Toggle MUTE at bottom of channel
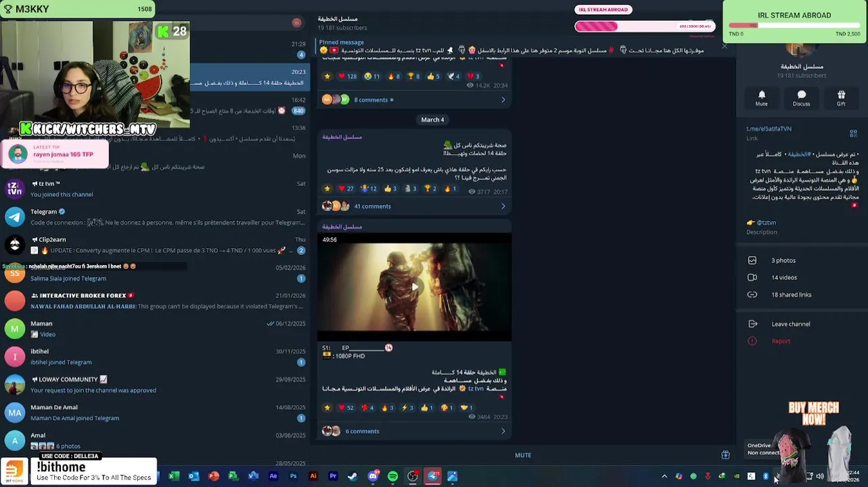The width and height of the screenshot is (868, 487). click(x=523, y=455)
